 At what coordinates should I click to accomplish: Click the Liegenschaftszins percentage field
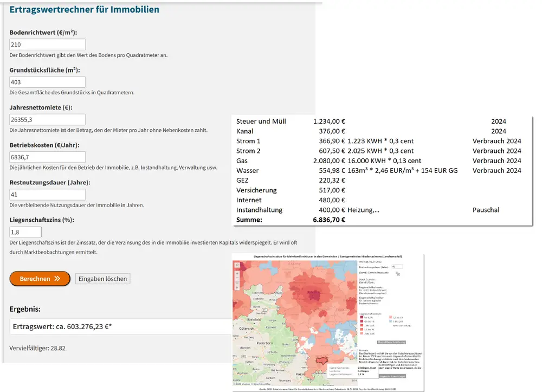(x=25, y=232)
